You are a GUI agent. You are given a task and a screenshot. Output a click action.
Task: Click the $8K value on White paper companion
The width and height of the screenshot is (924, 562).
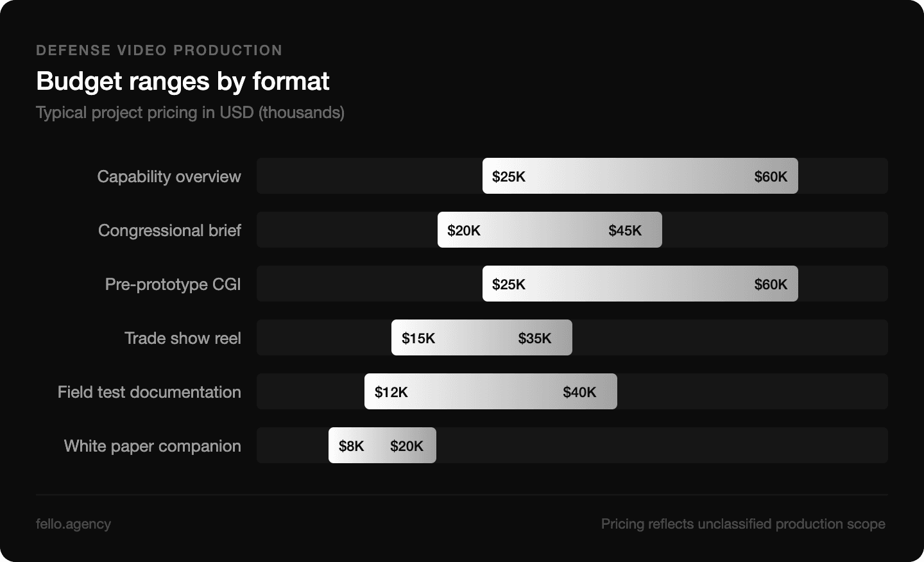click(x=352, y=446)
